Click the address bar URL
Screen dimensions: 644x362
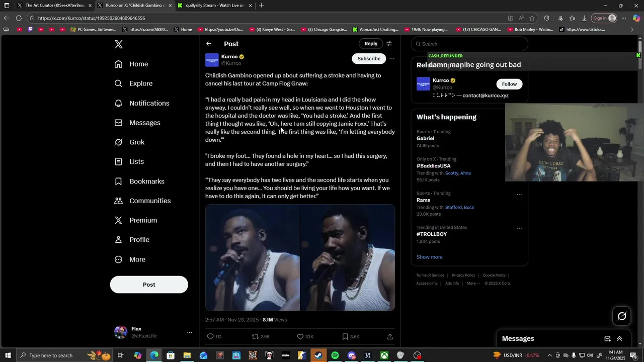click(92, 18)
